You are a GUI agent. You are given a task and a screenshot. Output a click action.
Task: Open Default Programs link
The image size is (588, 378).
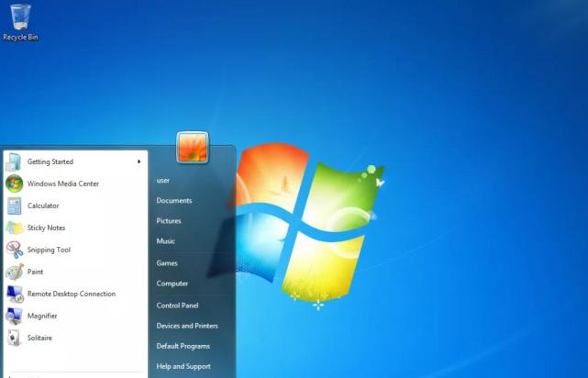coord(183,346)
